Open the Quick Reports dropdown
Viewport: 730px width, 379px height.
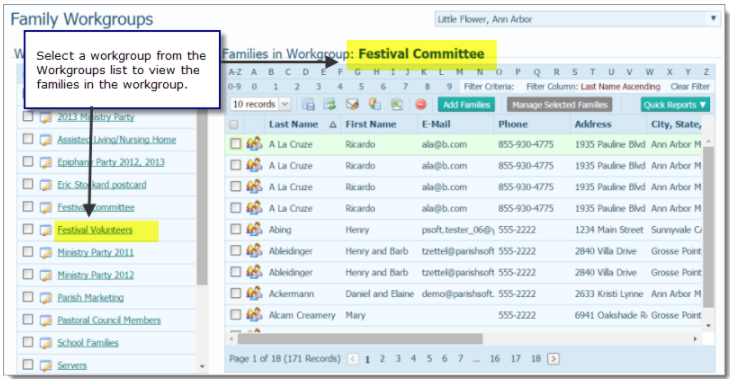click(x=675, y=105)
